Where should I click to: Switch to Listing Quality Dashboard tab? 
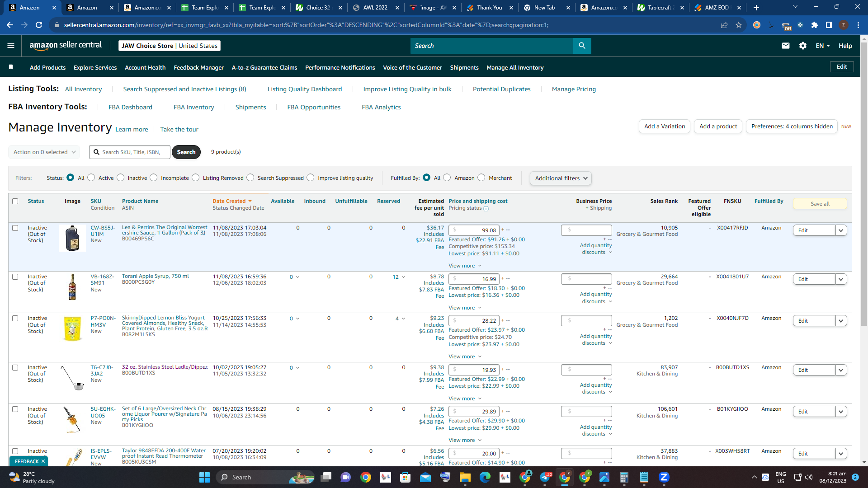pyautogui.click(x=305, y=89)
